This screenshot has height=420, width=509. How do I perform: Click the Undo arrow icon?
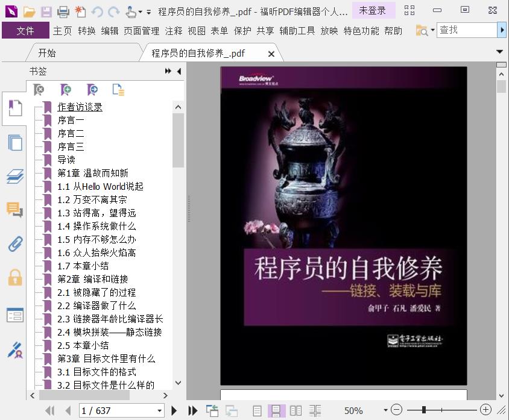pyautogui.click(x=97, y=12)
